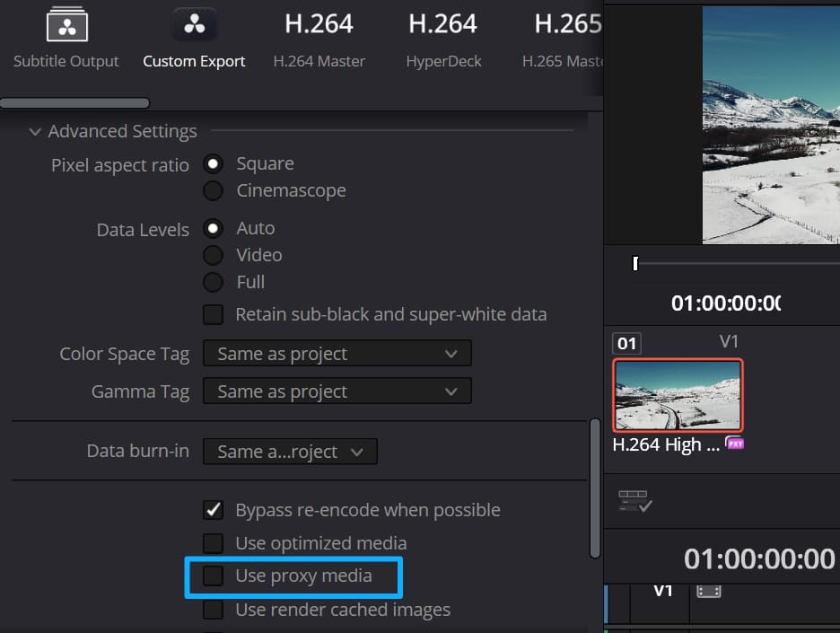Open the Gamma Tag dropdown
Image resolution: width=840 pixels, height=633 pixels.
337,391
